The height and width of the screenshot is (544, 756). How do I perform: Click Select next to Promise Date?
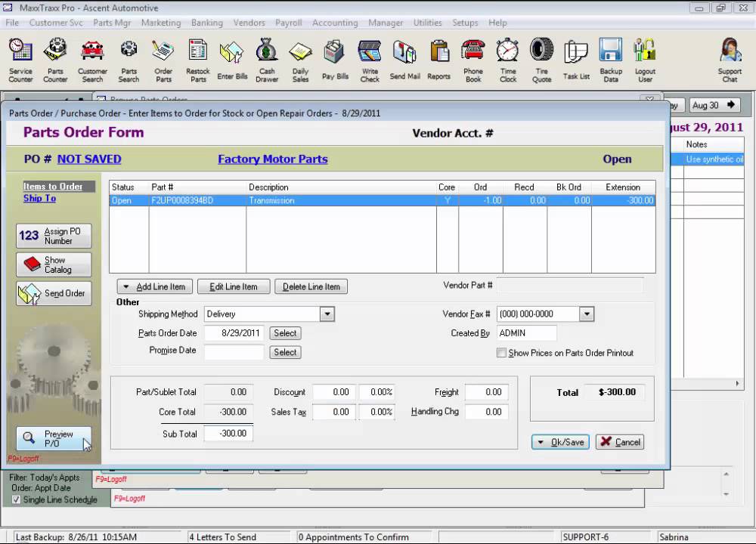pos(285,352)
